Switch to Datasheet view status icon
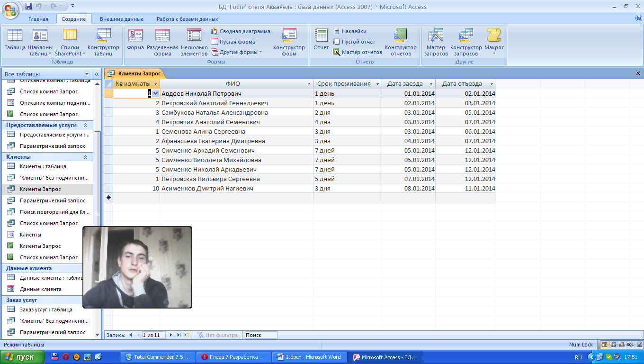 605,345
